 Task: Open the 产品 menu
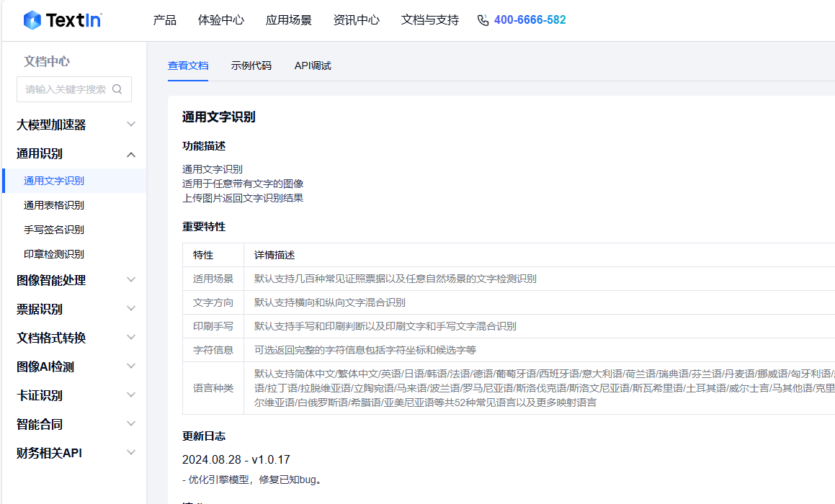pyautogui.click(x=164, y=20)
